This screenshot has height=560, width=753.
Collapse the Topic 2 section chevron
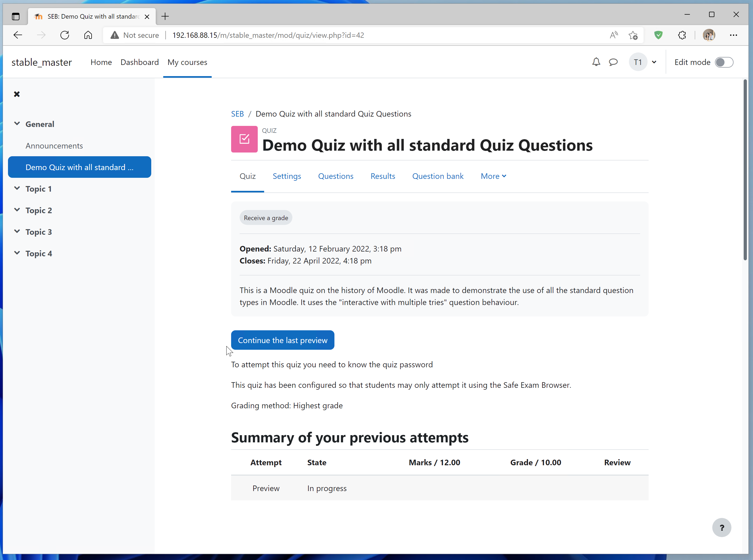click(x=17, y=210)
